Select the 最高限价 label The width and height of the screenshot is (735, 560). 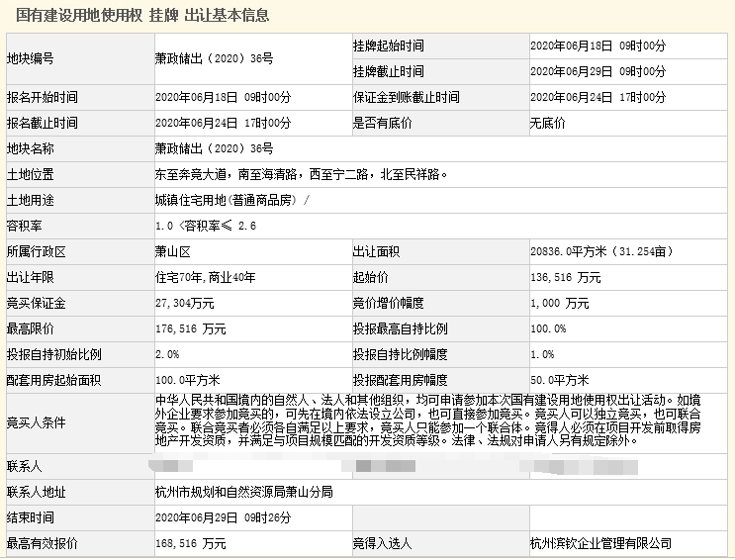click(x=31, y=328)
